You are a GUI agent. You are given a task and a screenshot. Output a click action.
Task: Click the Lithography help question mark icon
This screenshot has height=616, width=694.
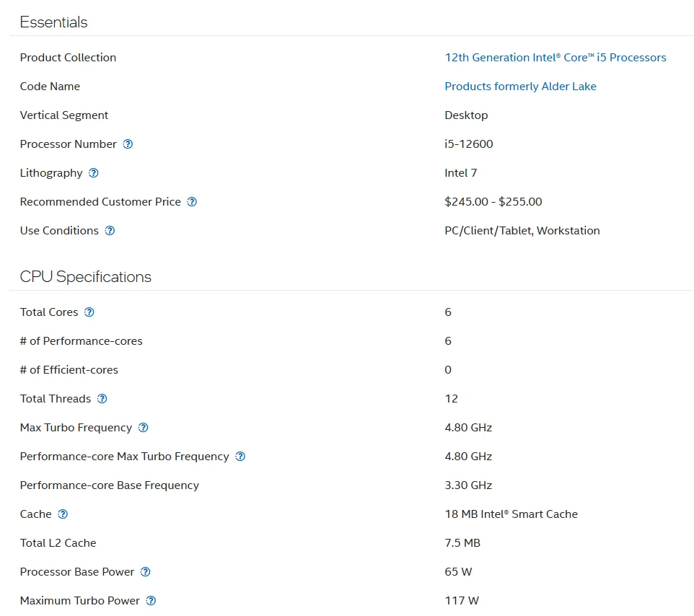coord(93,173)
